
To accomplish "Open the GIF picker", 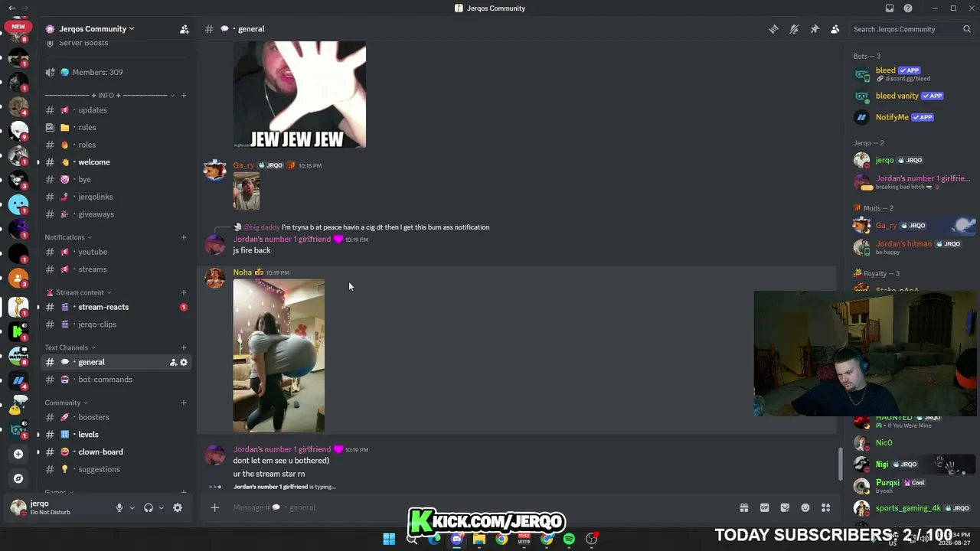I will coord(764,507).
